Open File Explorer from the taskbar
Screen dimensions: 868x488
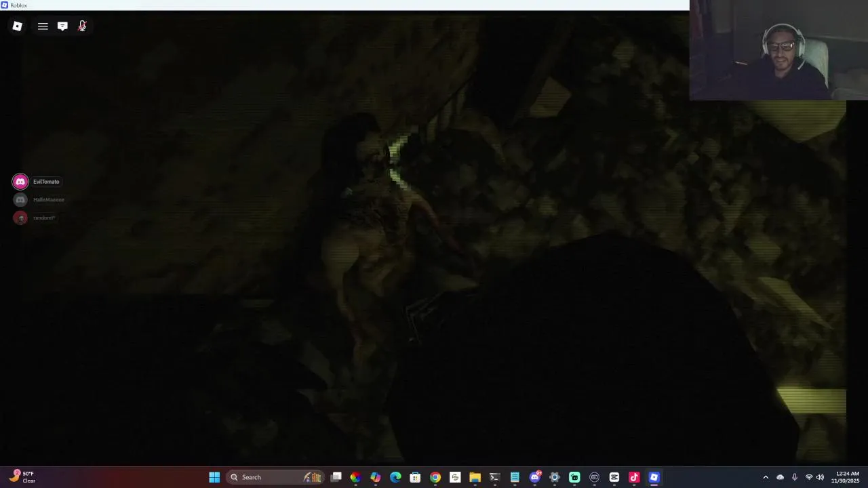pos(475,477)
